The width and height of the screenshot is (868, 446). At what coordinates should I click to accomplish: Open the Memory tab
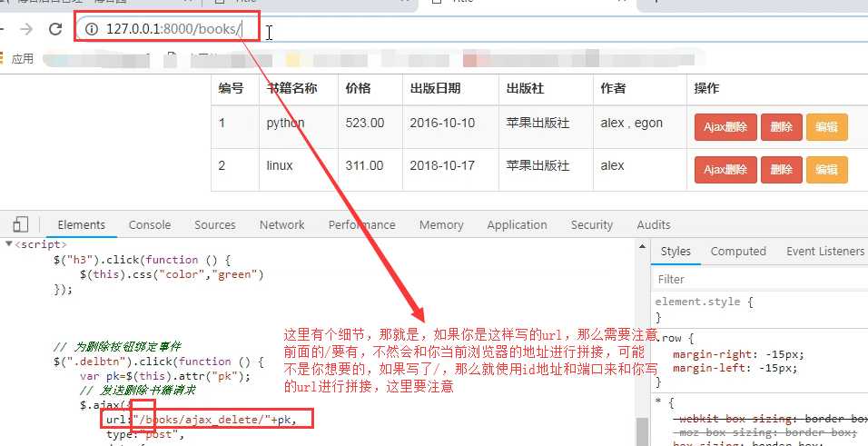click(441, 225)
